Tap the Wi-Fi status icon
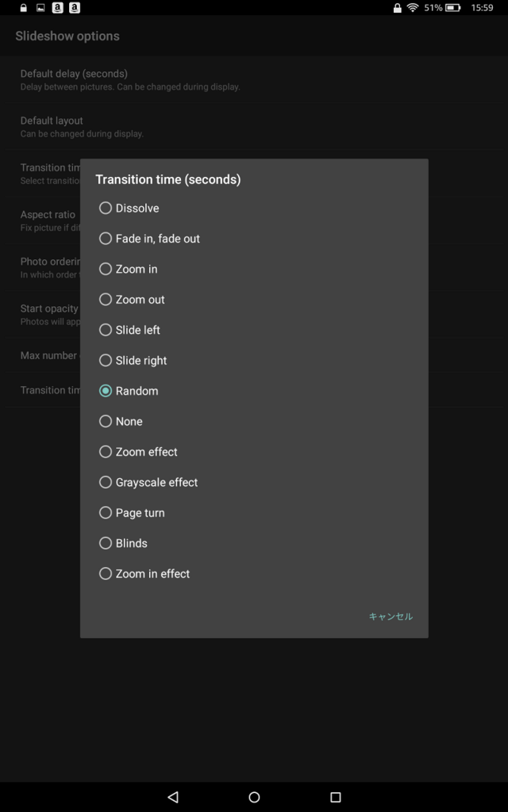 click(413, 8)
